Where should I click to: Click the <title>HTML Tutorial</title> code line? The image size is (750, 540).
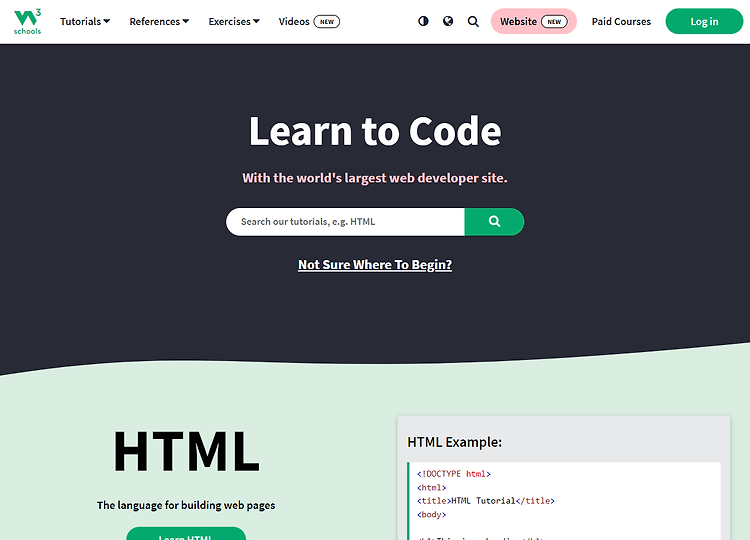click(485, 501)
